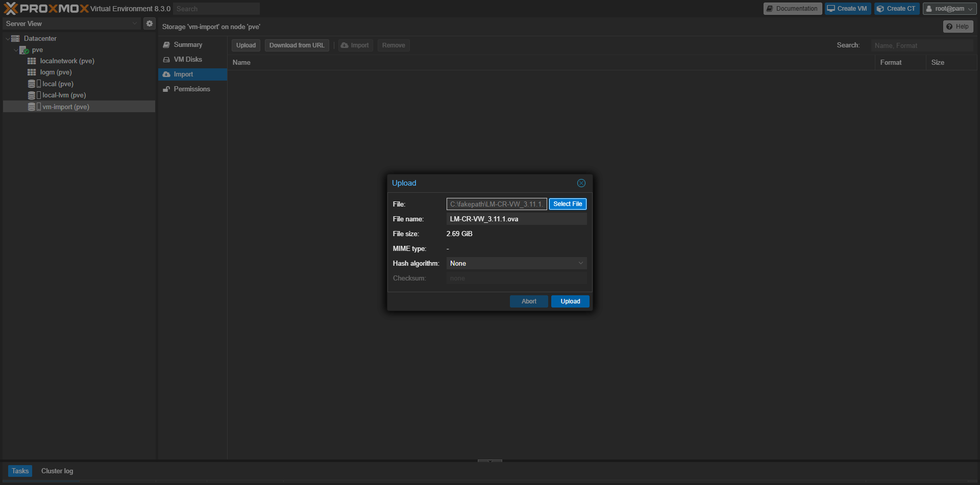Select the vm-import (pve) storage
Screen dimensions: 980x485
click(65, 107)
